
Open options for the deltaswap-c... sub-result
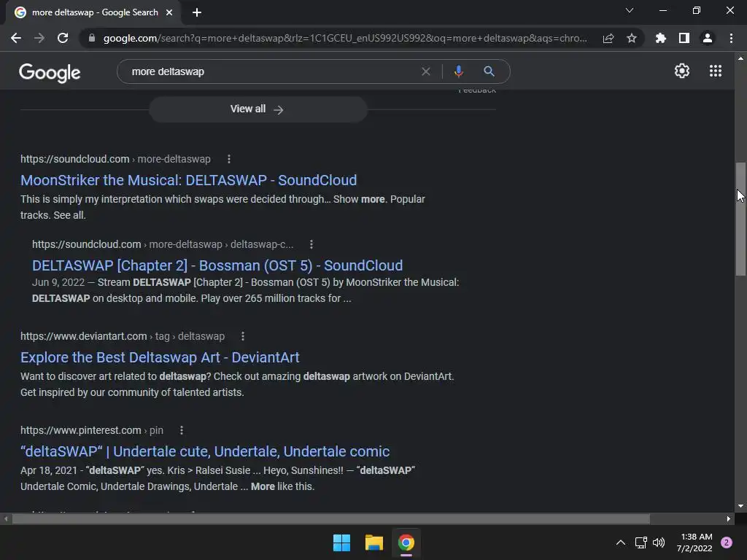click(x=311, y=244)
